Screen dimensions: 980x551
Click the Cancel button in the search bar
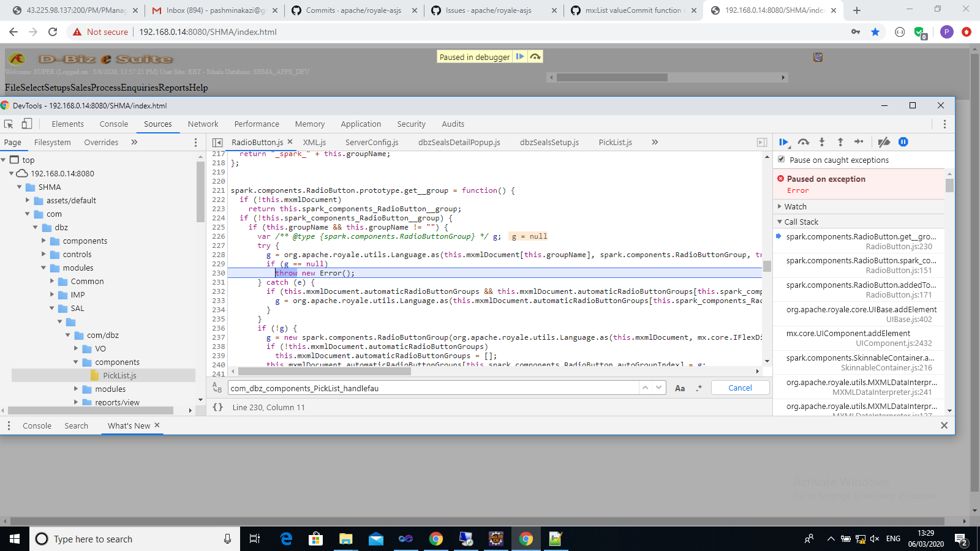pos(740,388)
